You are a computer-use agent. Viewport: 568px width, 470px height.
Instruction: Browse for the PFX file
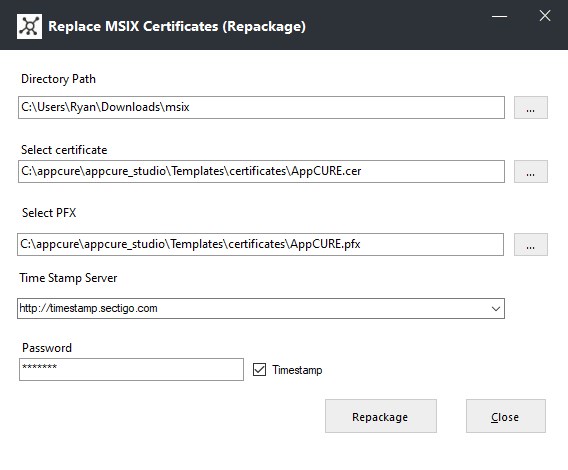[531, 245]
